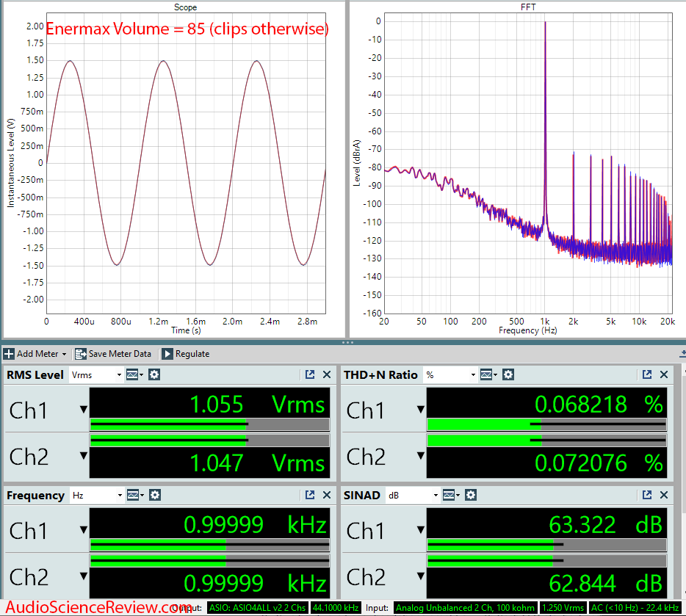Click Analog Unbalanced 2 Ch input status
686x616 pixels.
pos(465,608)
